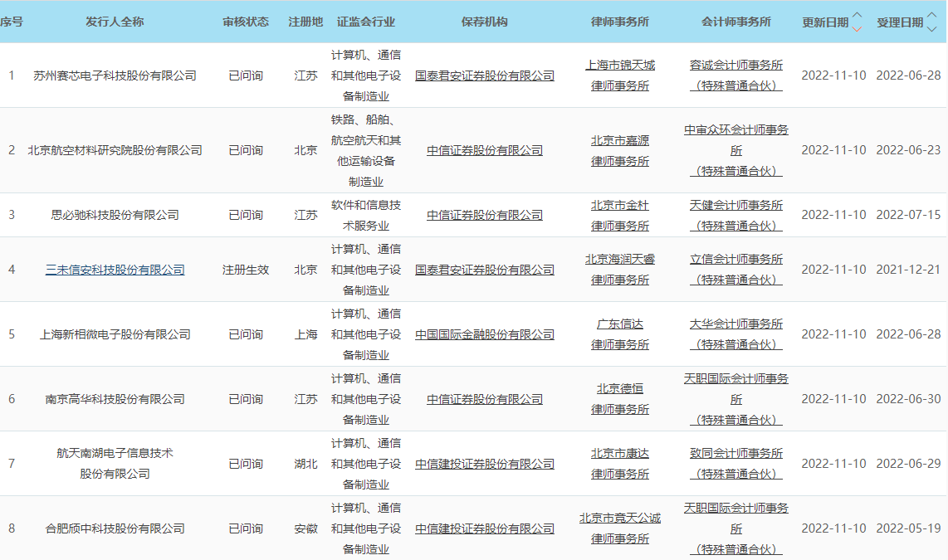
Task: Select the 苏州赛芯电子科技股份有限公司 name cell
Action: (115, 75)
